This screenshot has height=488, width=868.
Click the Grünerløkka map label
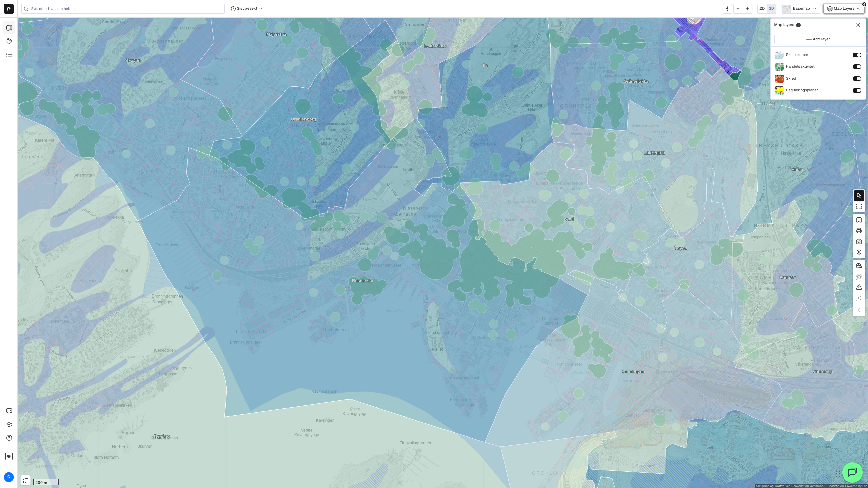pyautogui.click(x=636, y=81)
